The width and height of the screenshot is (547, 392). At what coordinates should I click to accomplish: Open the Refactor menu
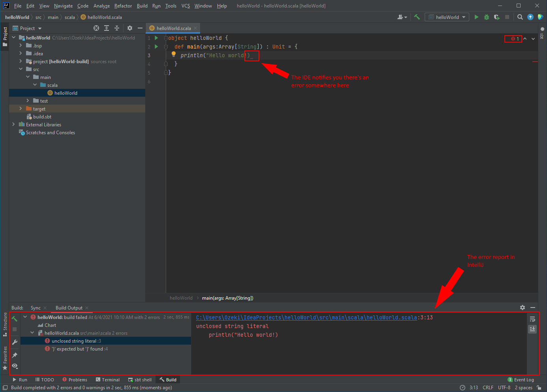coord(123,6)
